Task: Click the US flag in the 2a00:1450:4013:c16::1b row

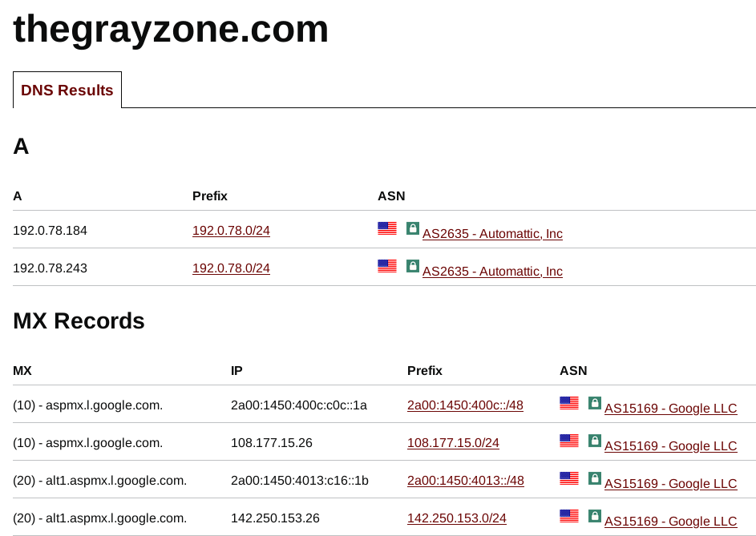Action: (569, 478)
